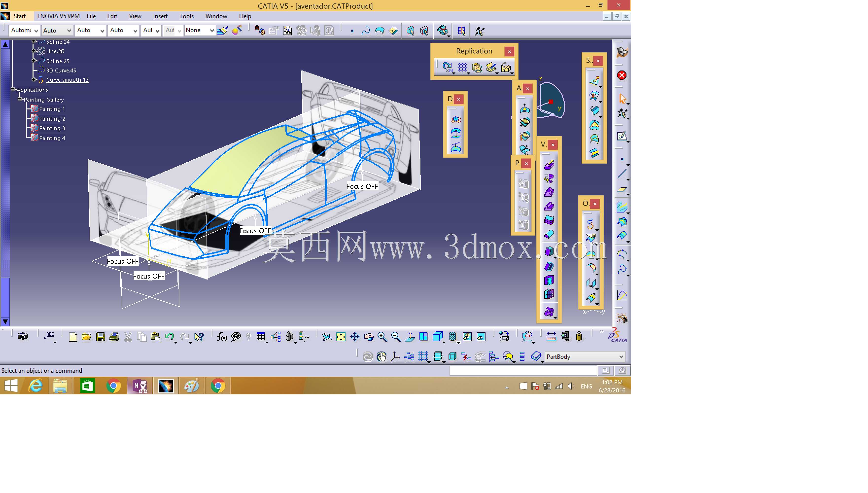Click the Axis System icon
Image resolution: width=868 pixels, height=493 pixels.
coord(395,356)
